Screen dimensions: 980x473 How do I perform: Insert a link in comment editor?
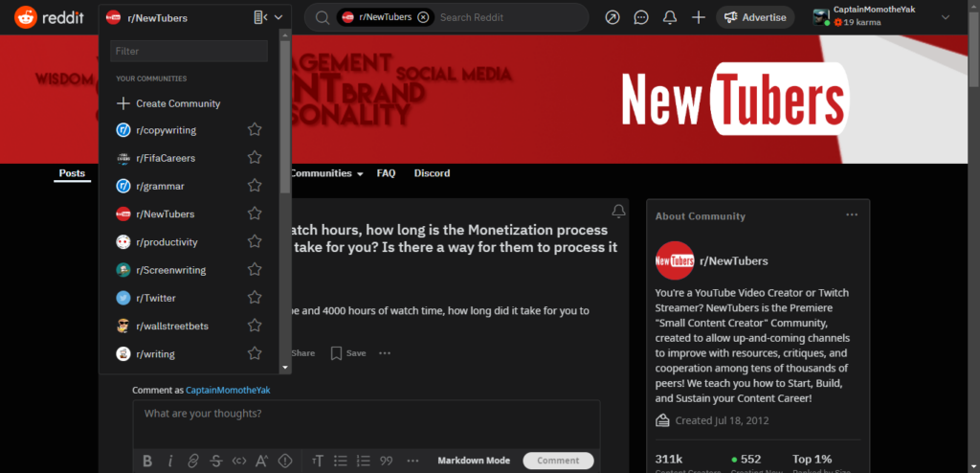(193, 462)
